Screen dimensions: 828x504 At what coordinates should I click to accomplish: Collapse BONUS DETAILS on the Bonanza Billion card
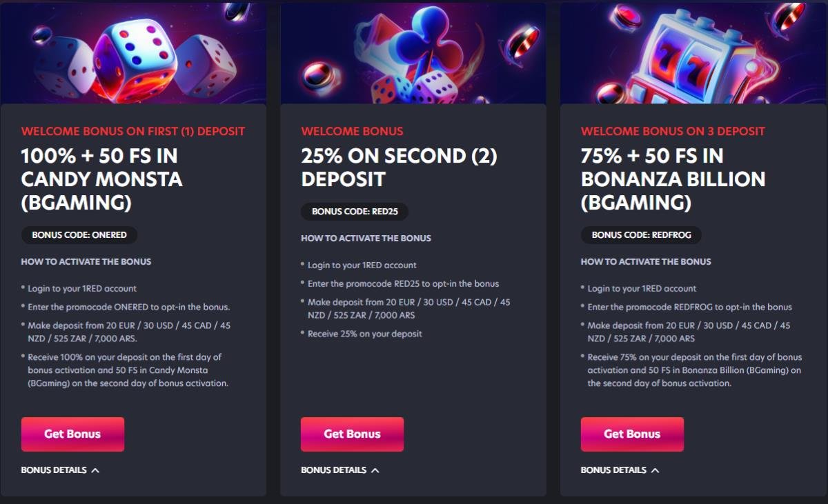click(614, 470)
